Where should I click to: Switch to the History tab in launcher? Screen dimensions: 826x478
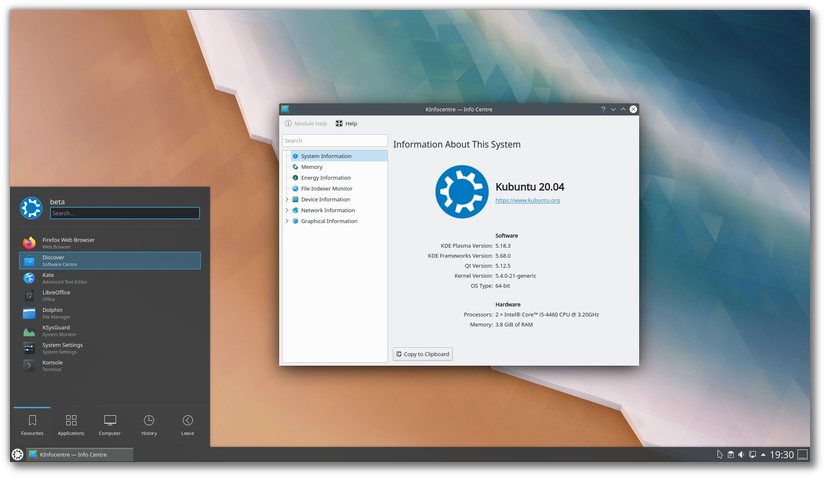pyautogui.click(x=148, y=425)
